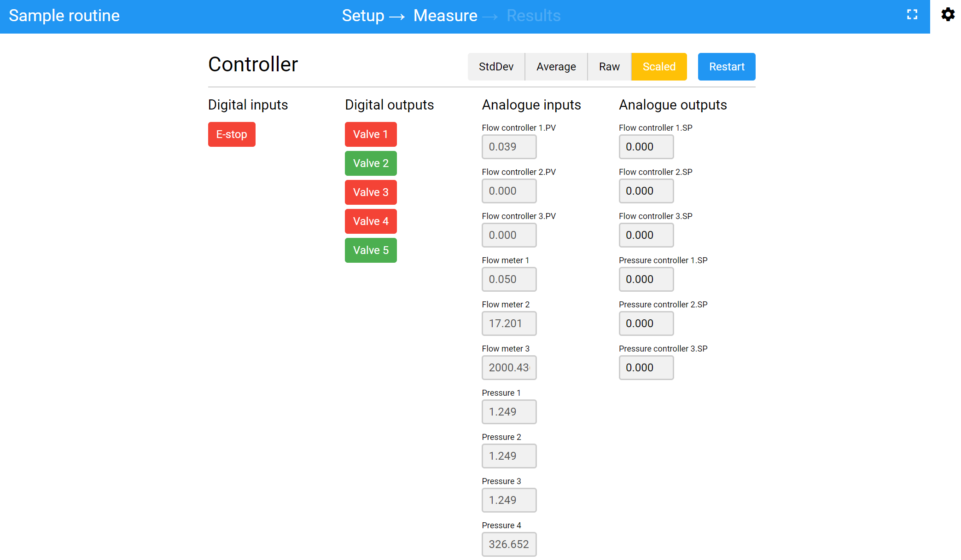Select the Raw display mode
The image size is (961, 560).
[609, 67]
